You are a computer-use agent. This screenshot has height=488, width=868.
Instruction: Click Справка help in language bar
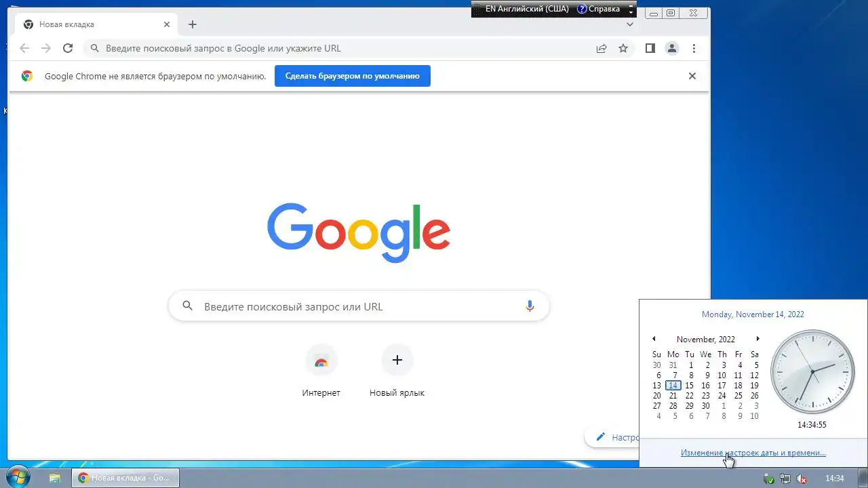click(x=599, y=9)
